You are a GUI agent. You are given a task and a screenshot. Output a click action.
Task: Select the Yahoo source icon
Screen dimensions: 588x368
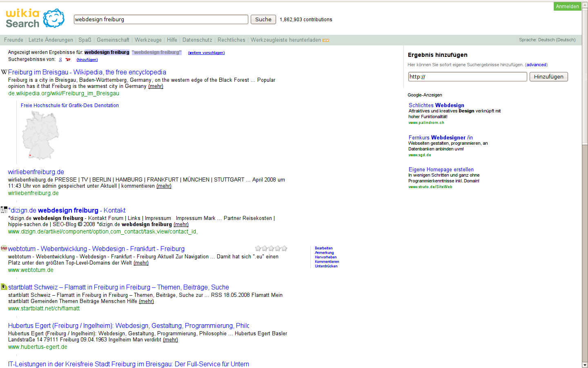pos(68,60)
